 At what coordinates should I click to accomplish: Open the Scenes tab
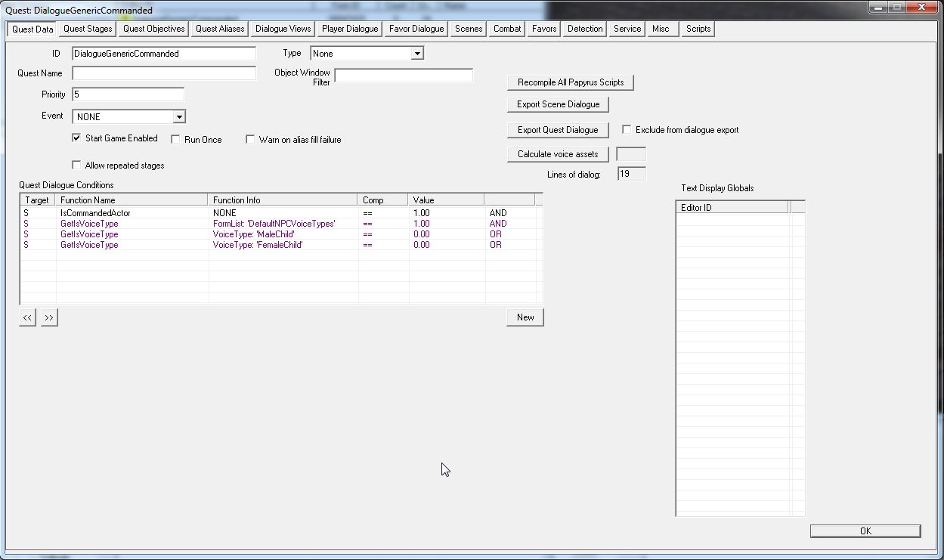pos(469,29)
